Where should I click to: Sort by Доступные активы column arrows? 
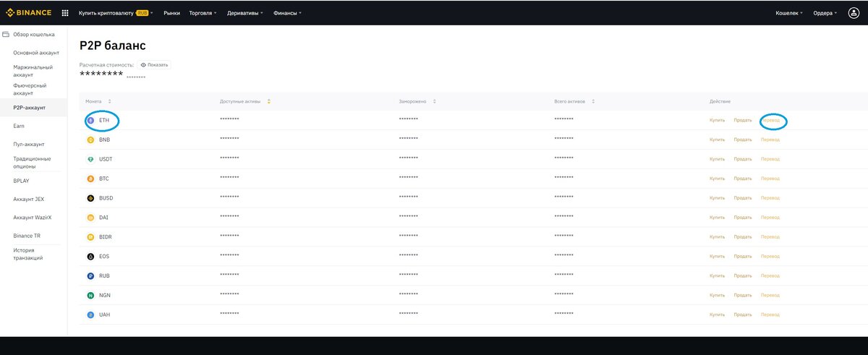click(x=268, y=101)
